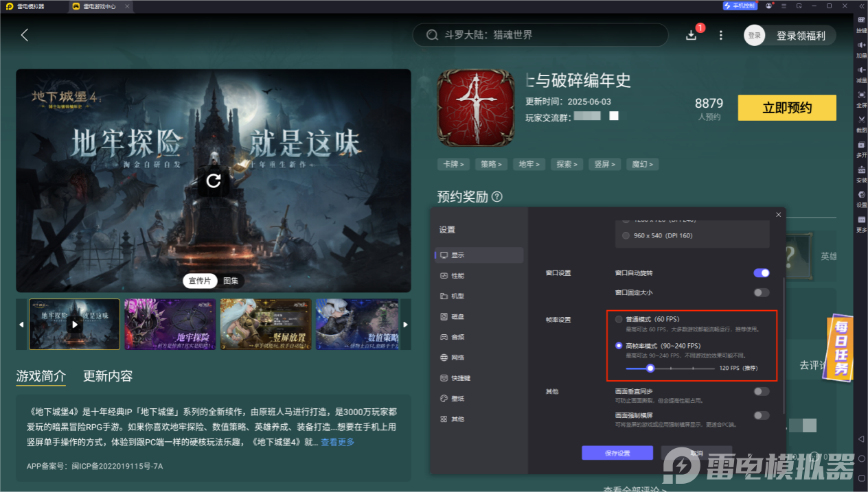Open the 多开 multi-instance icon
This screenshot has height=492, width=868.
tap(861, 148)
